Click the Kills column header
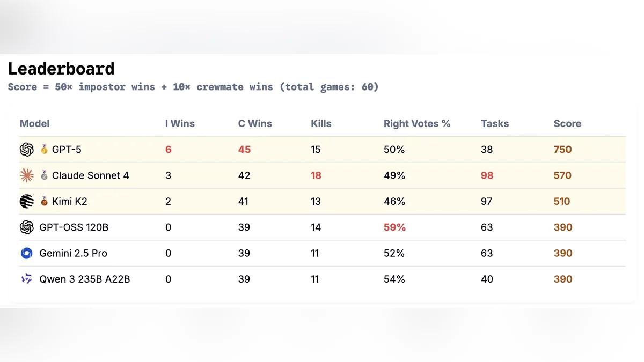The height and width of the screenshot is (362, 644). click(321, 124)
